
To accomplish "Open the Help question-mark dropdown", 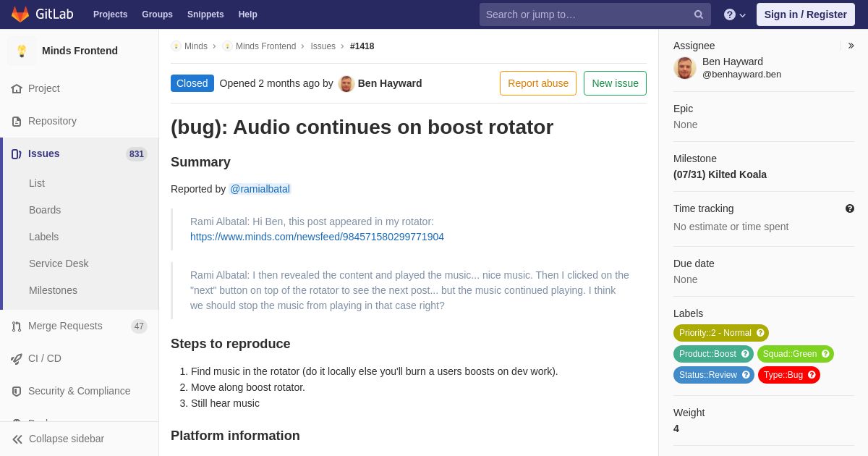I will [x=735, y=14].
